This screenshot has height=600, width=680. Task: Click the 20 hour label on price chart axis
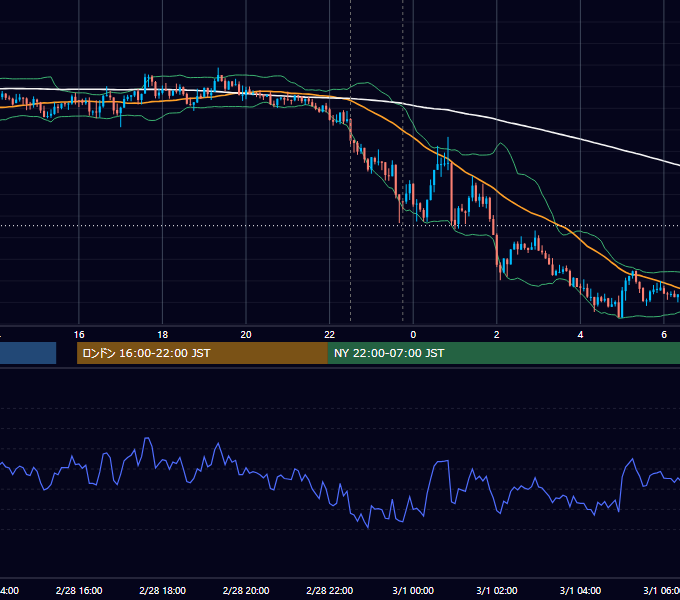[x=246, y=335]
